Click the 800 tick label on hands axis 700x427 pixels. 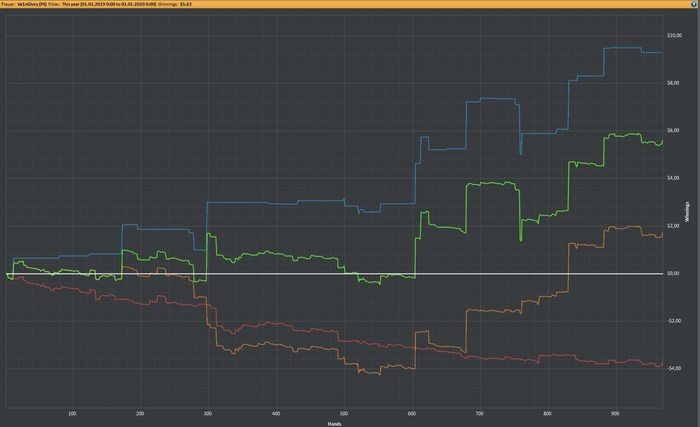click(x=547, y=414)
